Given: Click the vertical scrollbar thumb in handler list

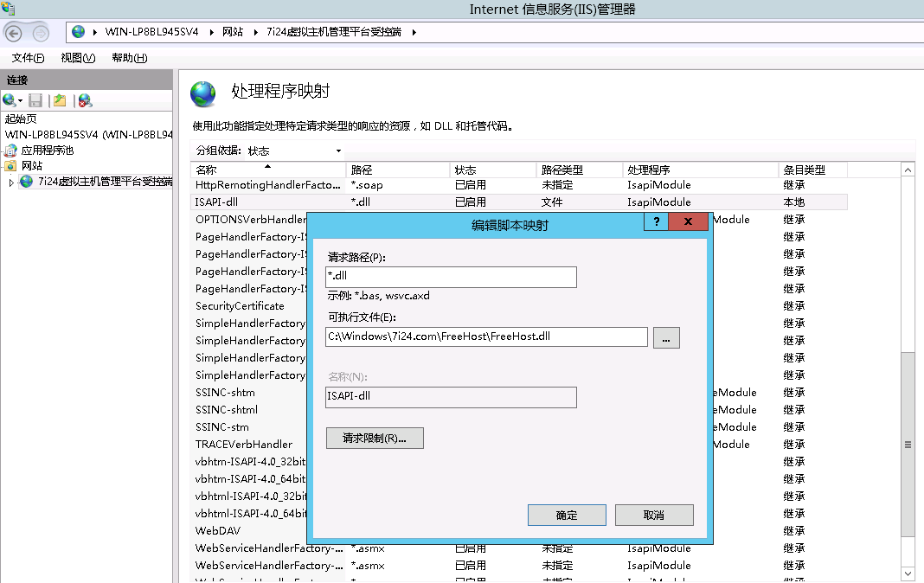Looking at the screenshot, I should 908,445.
